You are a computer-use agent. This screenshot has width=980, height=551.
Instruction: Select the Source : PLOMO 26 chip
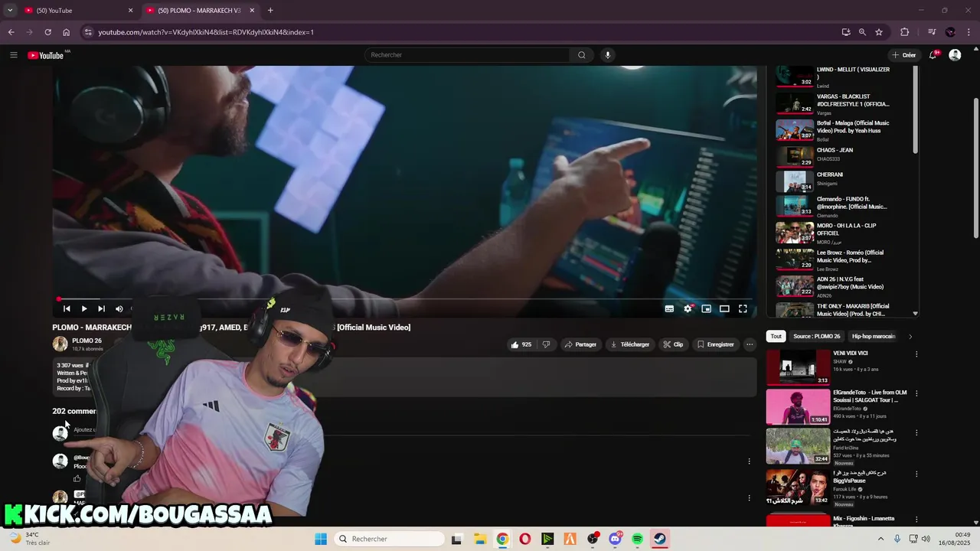coord(816,336)
